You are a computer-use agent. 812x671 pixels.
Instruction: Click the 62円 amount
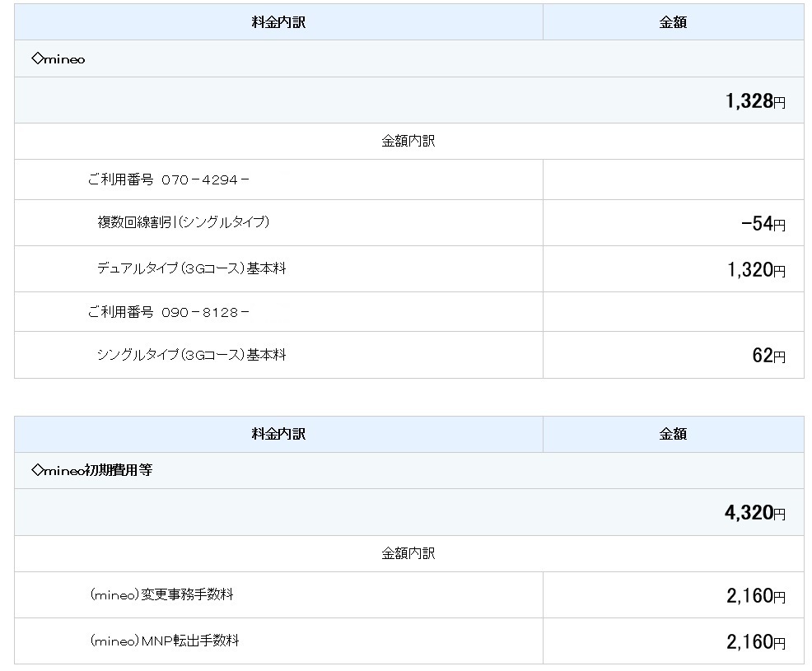pyautogui.click(x=768, y=356)
